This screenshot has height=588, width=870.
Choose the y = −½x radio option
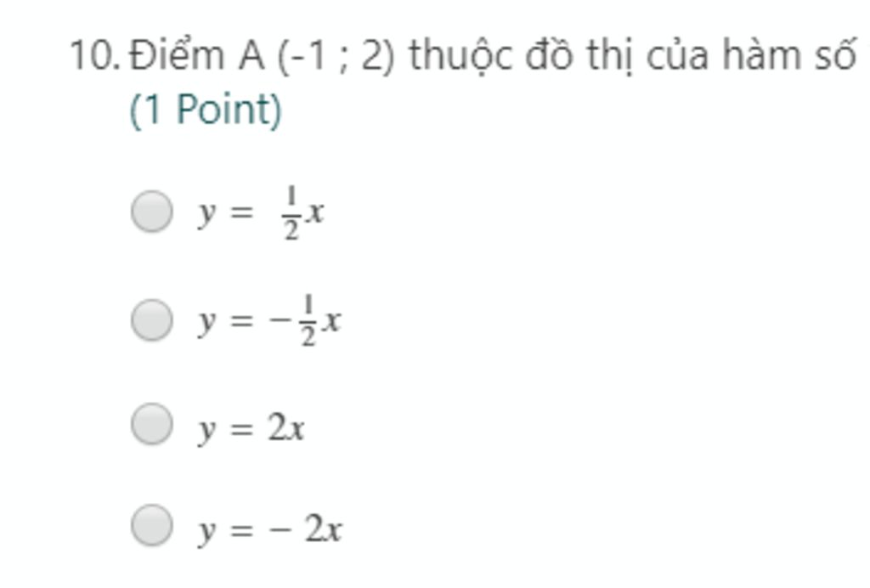pyautogui.click(x=152, y=320)
